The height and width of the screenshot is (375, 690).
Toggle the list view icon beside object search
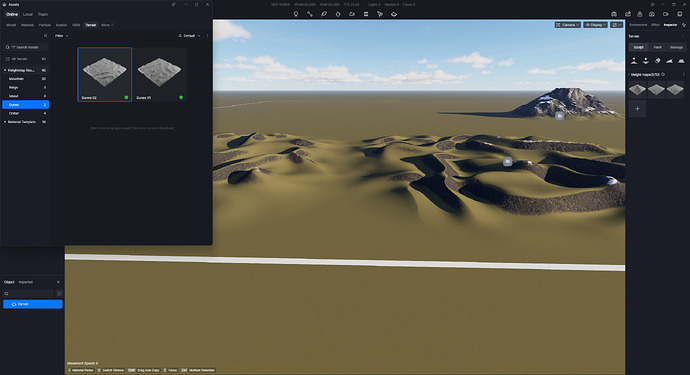click(x=59, y=294)
